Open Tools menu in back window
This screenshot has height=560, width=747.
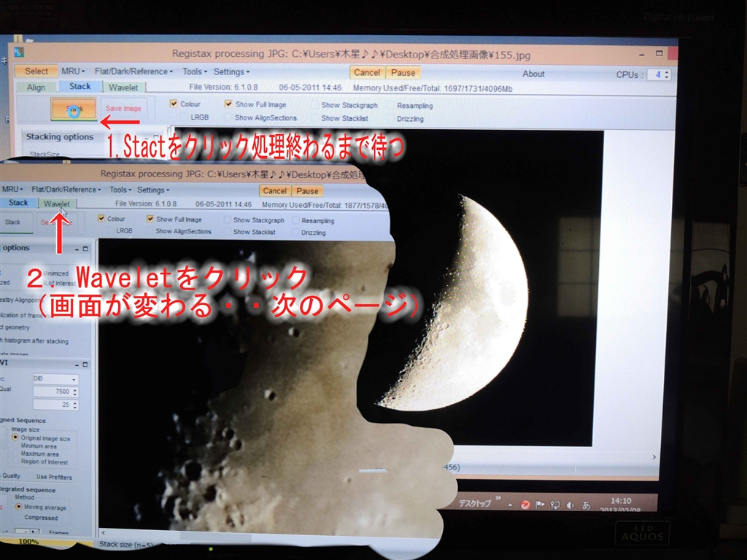(x=195, y=71)
